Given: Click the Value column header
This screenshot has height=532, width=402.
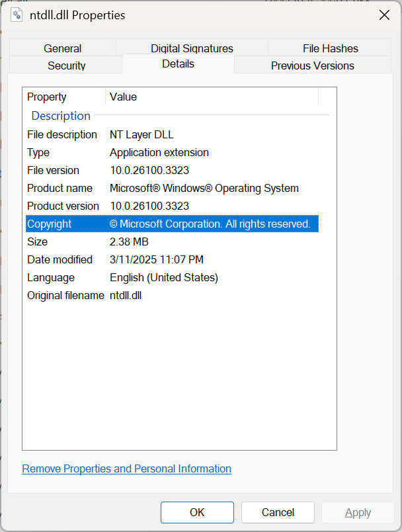Looking at the screenshot, I should [x=212, y=97].
